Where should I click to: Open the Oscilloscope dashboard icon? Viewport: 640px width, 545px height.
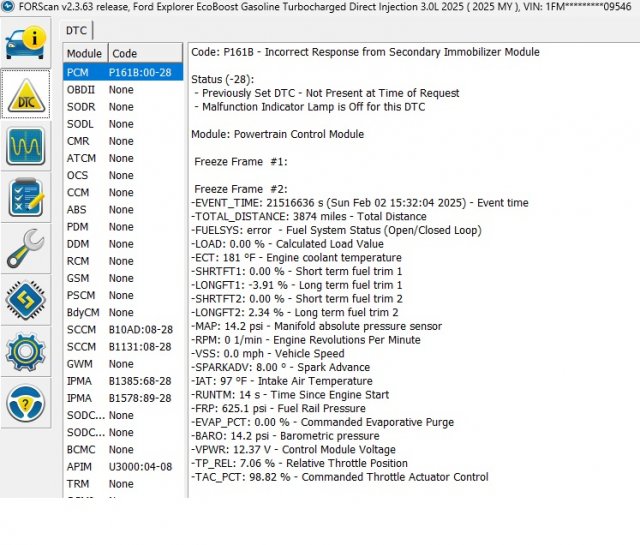tap(26, 146)
